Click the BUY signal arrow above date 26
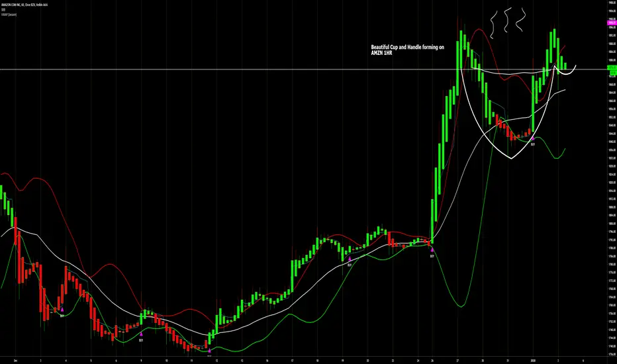Screen dimensions: 617x364 [432, 250]
